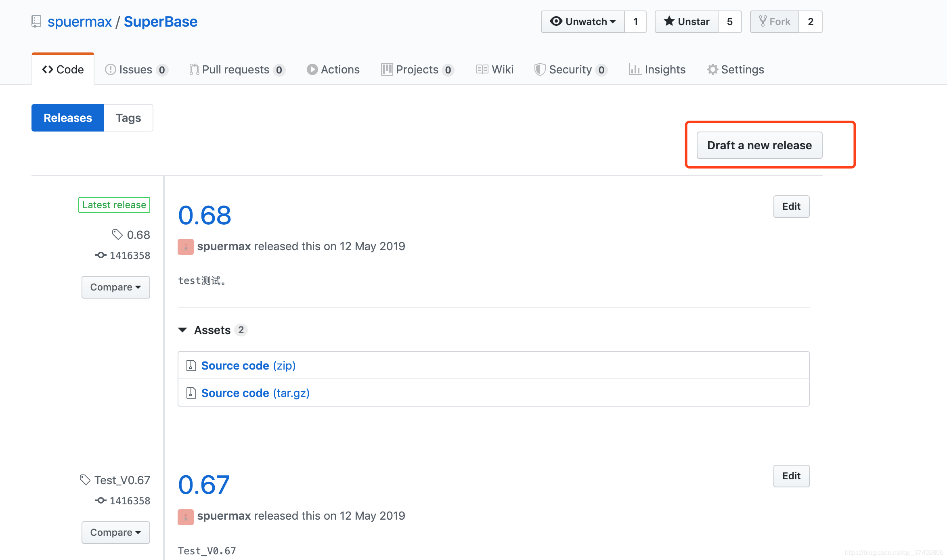The image size is (947, 560).
Task: Open the Settings gear icon
Action: point(712,69)
